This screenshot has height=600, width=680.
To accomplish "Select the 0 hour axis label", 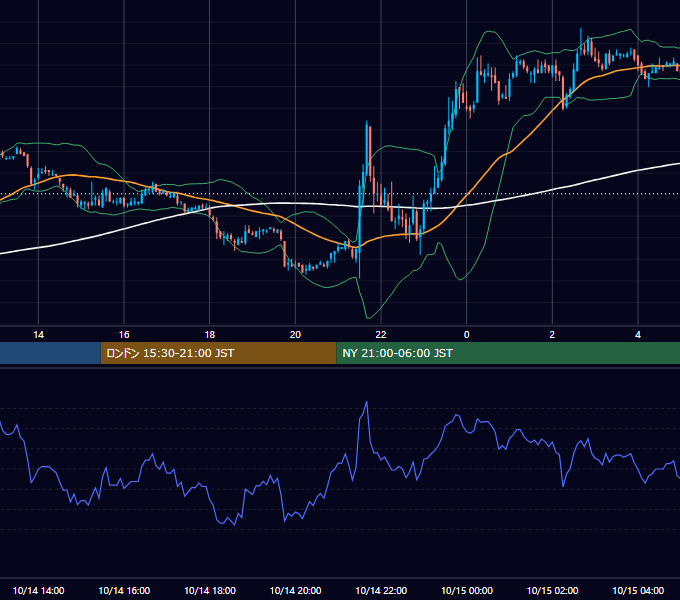I will click(x=467, y=335).
